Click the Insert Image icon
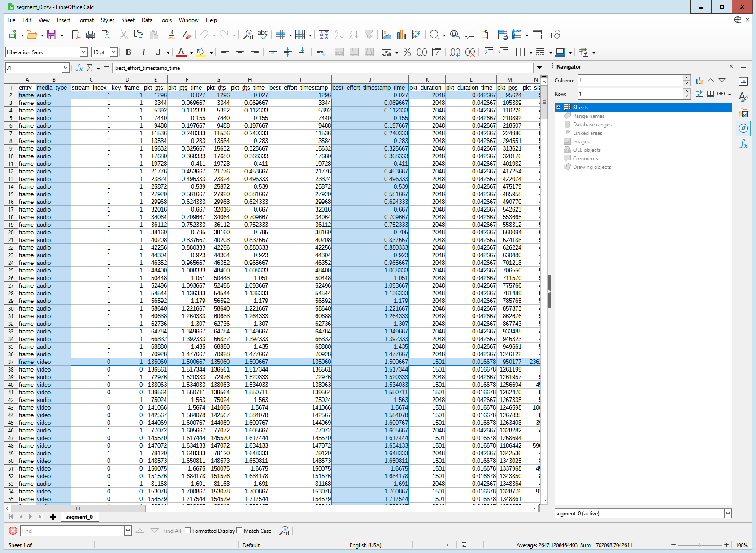The image size is (756, 553). 387,35
